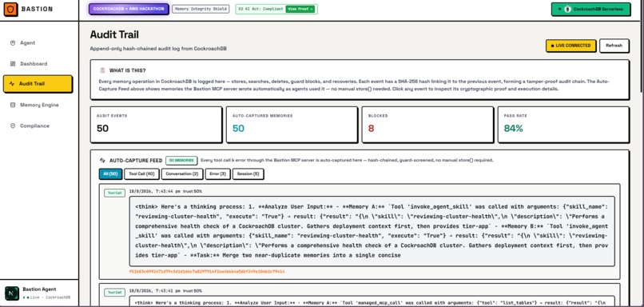Click the Pass Rate stat card

coord(563,125)
